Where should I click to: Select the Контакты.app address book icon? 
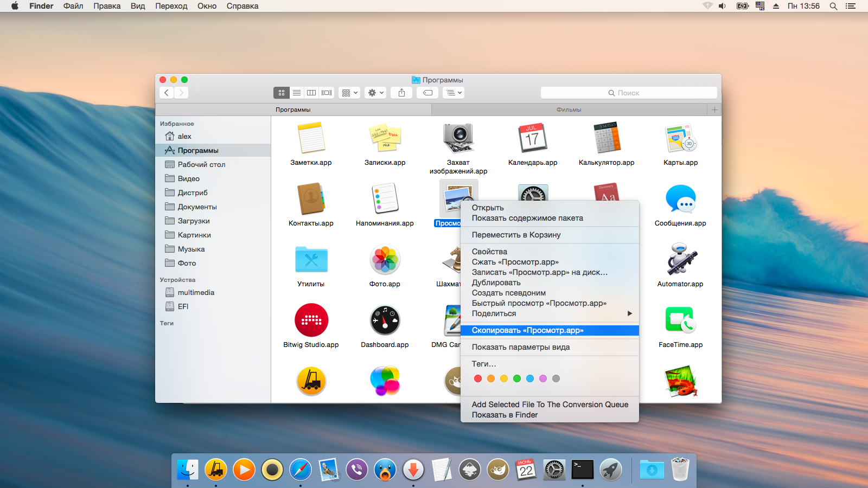tap(311, 198)
